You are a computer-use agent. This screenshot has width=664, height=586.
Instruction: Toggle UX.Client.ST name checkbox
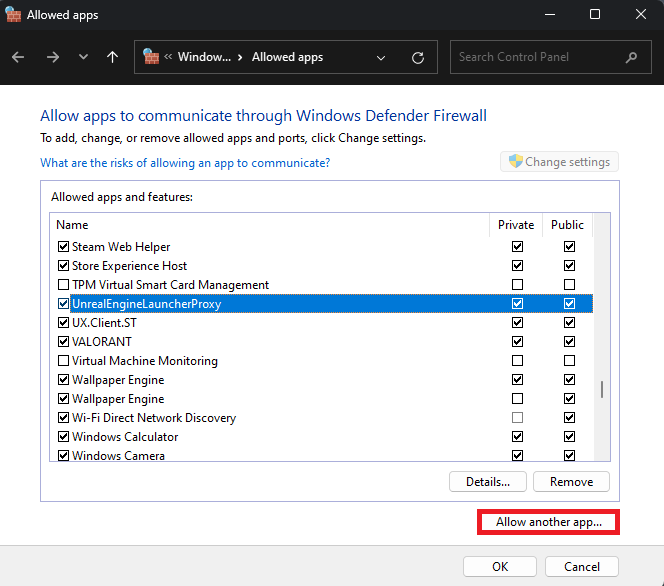pyautogui.click(x=63, y=323)
